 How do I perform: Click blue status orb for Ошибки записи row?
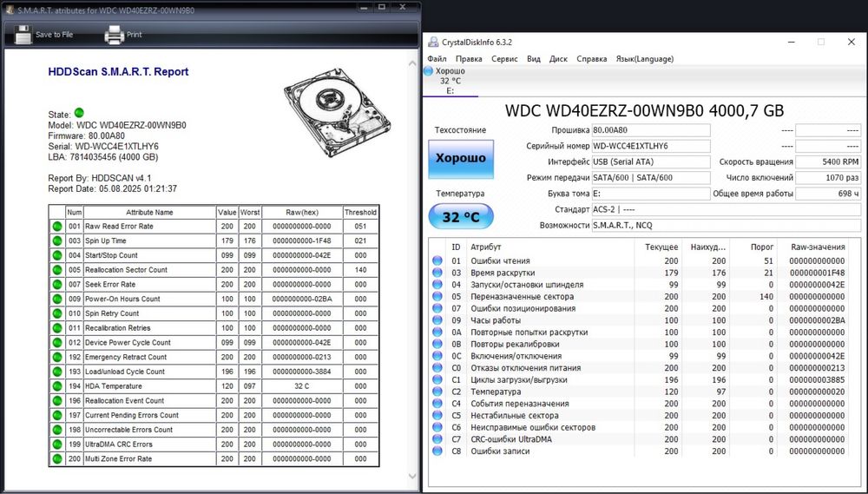coord(437,451)
